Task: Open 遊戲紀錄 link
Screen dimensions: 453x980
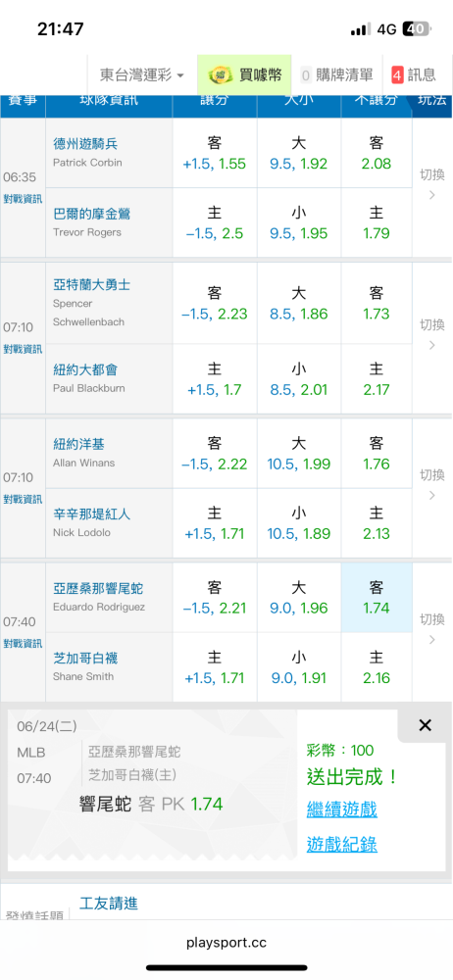Action: pyautogui.click(x=341, y=845)
